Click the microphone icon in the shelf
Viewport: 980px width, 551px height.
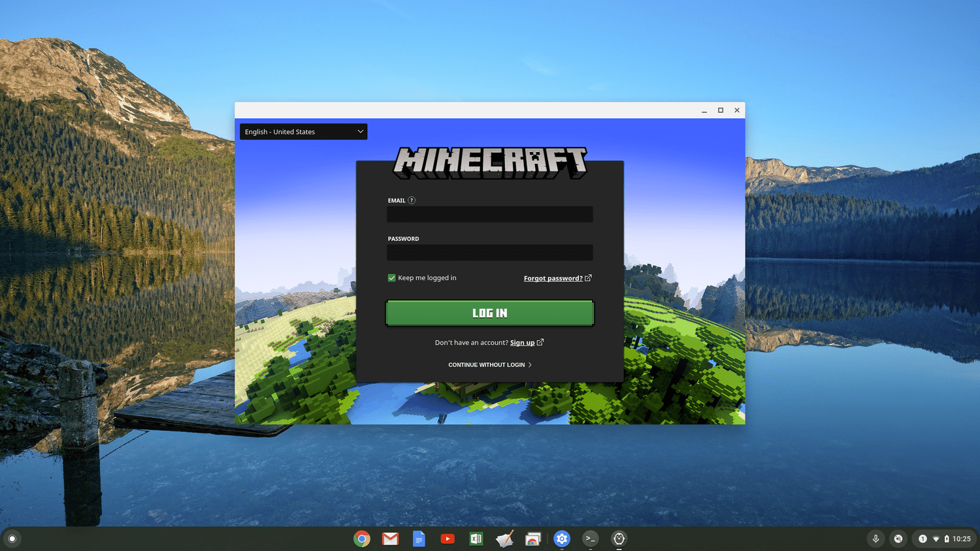pos(875,539)
